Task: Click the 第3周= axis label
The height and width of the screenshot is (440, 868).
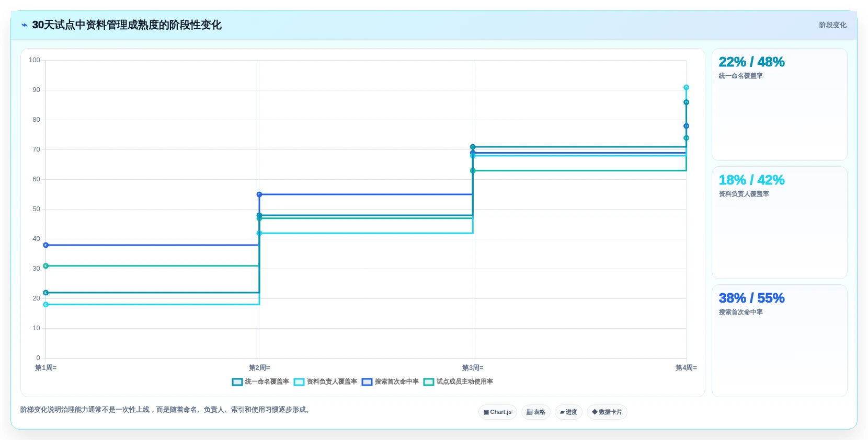Action: tap(473, 368)
